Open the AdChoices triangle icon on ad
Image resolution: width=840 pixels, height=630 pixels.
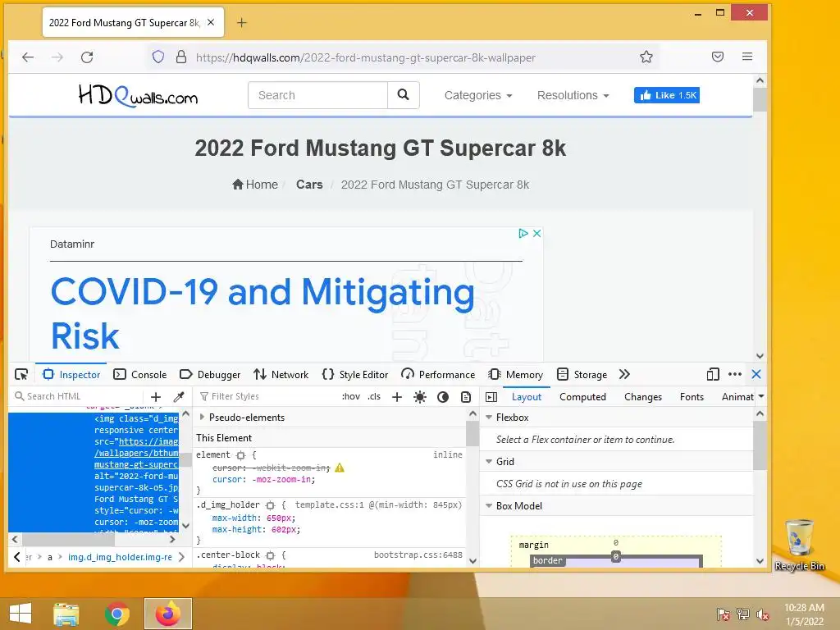pos(523,234)
